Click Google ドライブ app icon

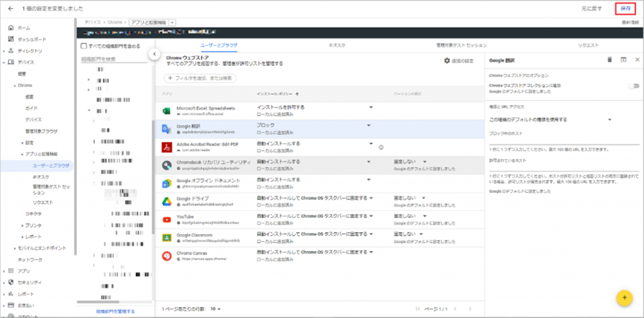click(x=166, y=202)
